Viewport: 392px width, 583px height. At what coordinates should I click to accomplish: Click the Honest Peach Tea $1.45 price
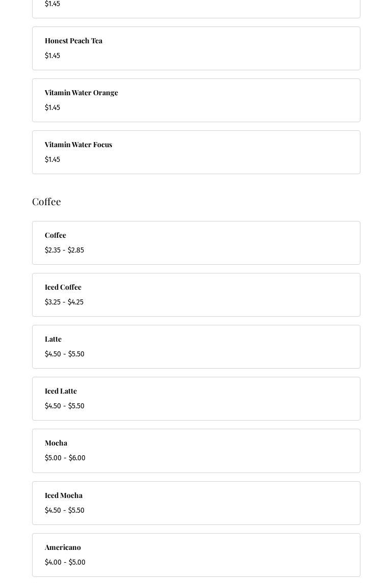[x=52, y=56]
